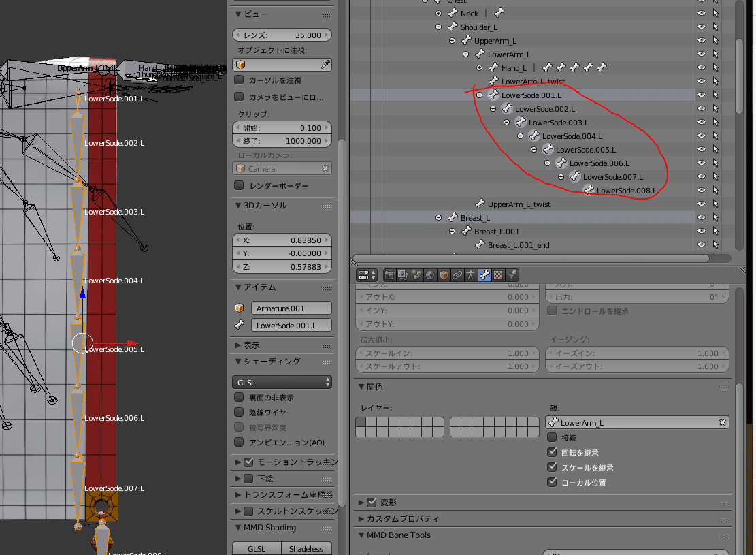The width and height of the screenshot is (756, 555).
Task: Hide LowerSode.001.L using its eye icon
Action: [702, 95]
